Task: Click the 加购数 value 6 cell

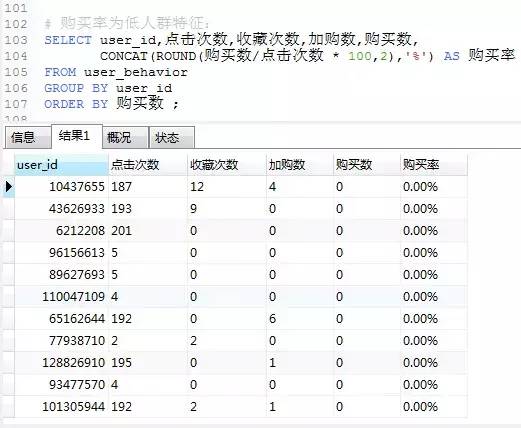Action: pyautogui.click(x=300, y=319)
